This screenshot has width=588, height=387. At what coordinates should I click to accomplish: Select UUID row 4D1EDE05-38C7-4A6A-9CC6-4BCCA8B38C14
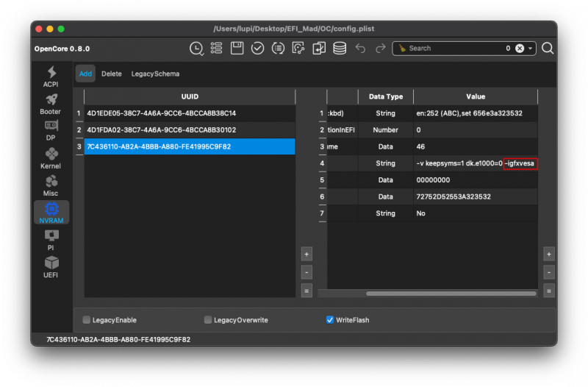161,113
